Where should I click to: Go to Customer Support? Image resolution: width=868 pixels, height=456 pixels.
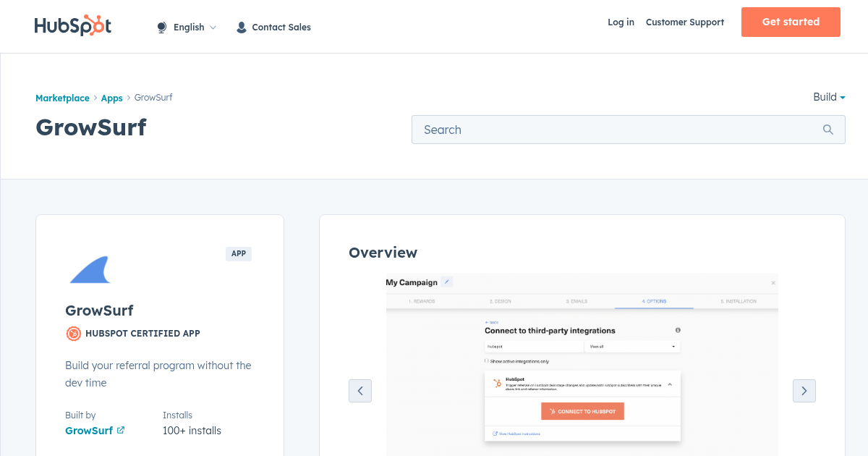point(684,22)
